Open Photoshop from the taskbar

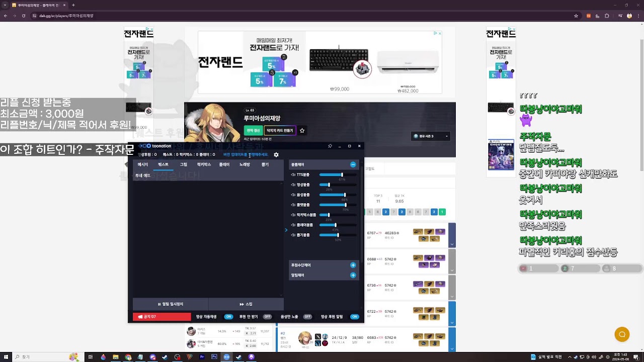pos(214,357)
